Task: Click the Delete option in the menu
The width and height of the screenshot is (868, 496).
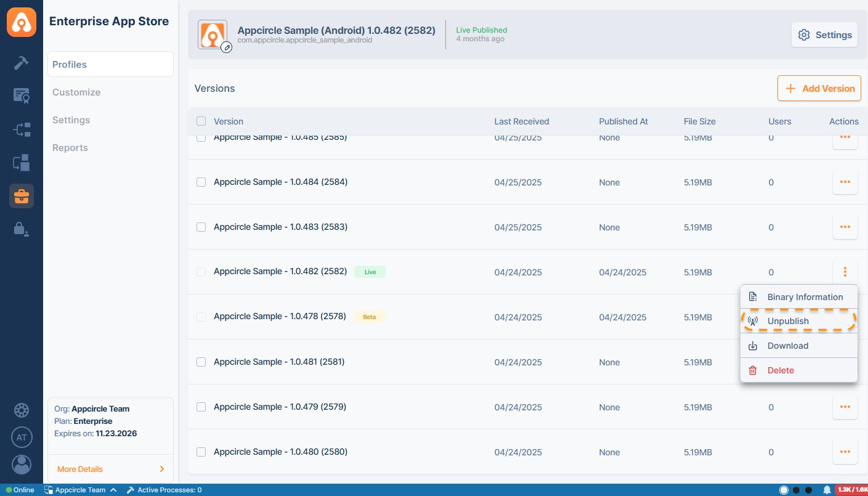Action: 781,370
